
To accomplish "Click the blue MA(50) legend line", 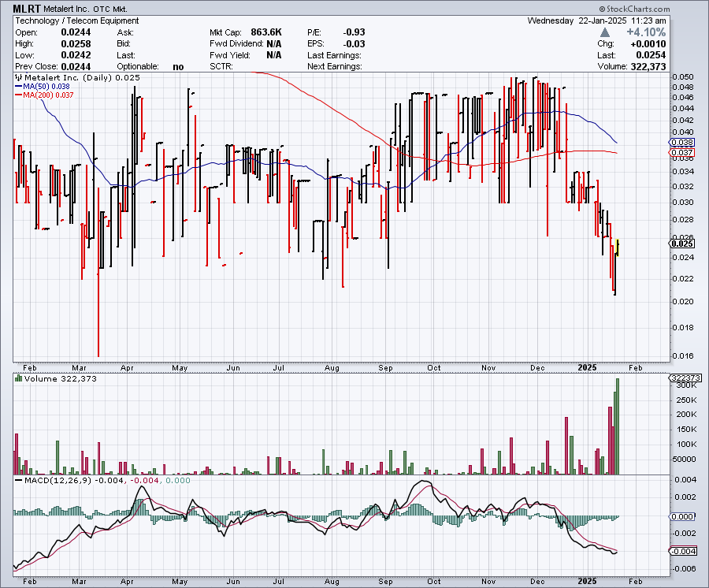I will pyautogui.click(x=19, y=87).
